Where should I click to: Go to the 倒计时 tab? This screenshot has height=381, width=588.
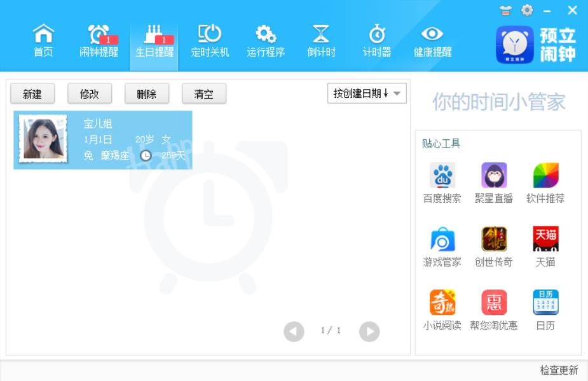click(321, 41)
